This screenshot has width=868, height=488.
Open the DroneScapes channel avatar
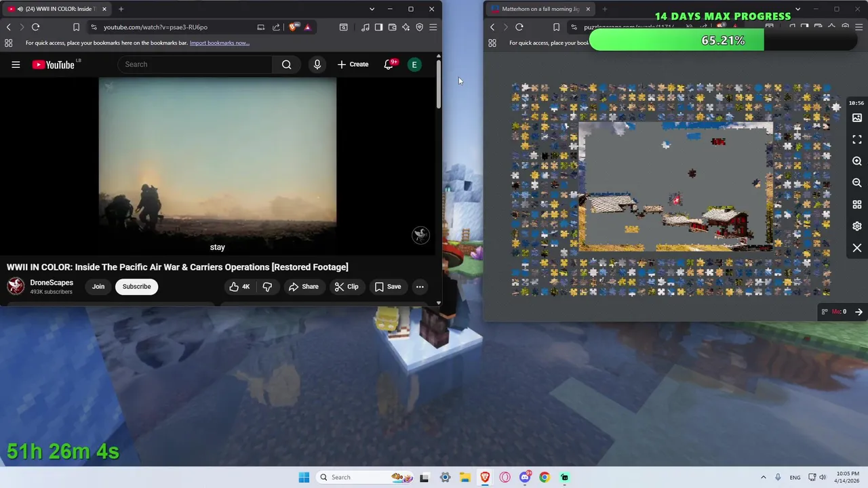pos(16,286)
